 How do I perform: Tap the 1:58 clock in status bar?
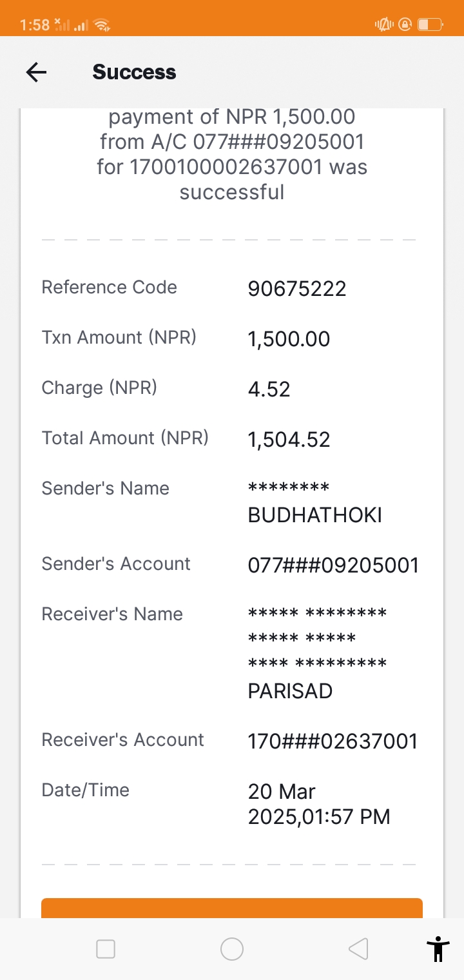[35, 25]
